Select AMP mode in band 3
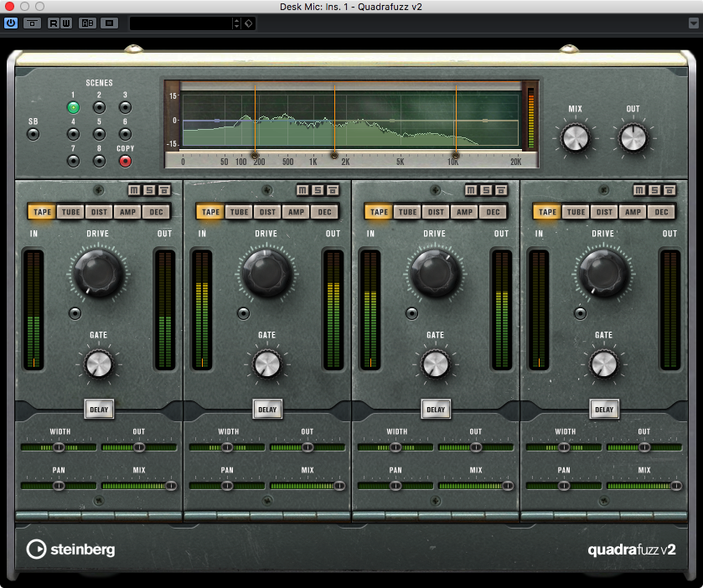Screen dimensions: 703x588 tap(464, 212)
